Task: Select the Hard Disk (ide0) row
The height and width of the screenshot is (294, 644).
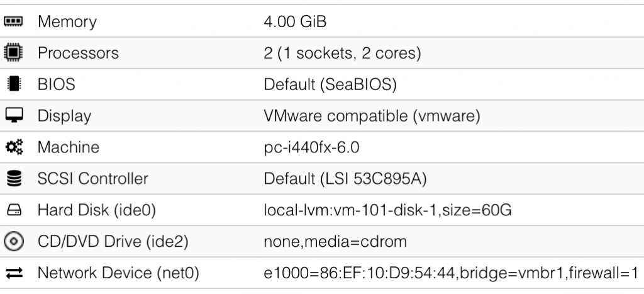Action: coord(322,210)
